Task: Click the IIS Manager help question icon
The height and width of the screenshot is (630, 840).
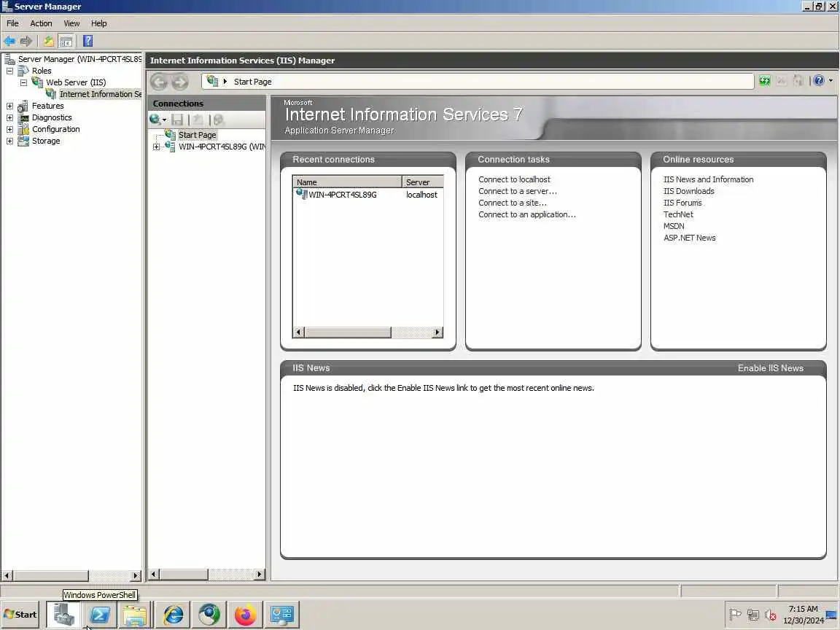Action: pyautogui.click(x=819, y=81)
